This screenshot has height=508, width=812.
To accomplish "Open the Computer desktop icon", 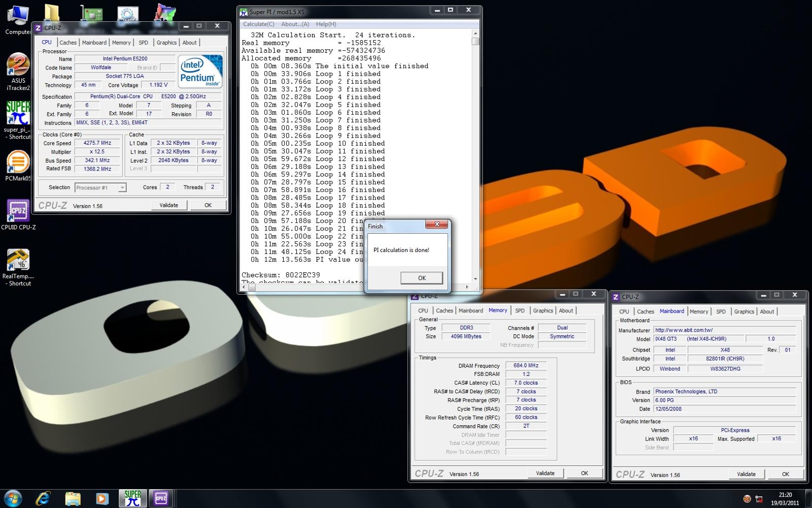I will 18,20.
